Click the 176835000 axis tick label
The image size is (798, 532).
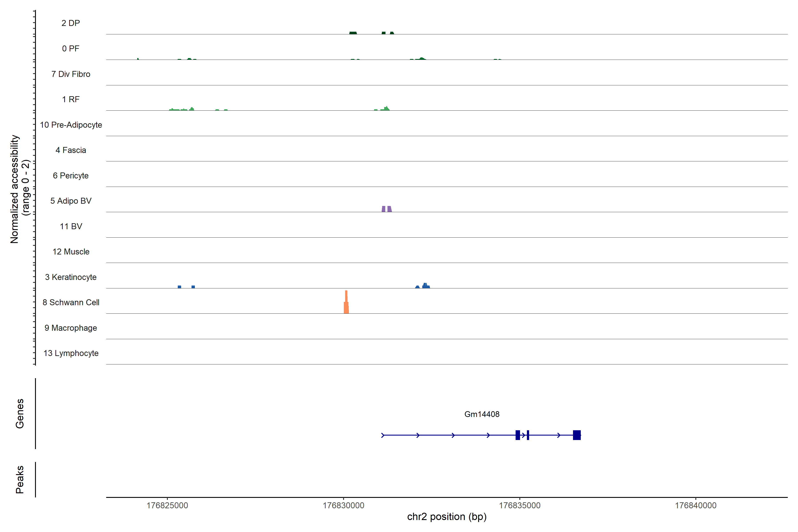519,506
